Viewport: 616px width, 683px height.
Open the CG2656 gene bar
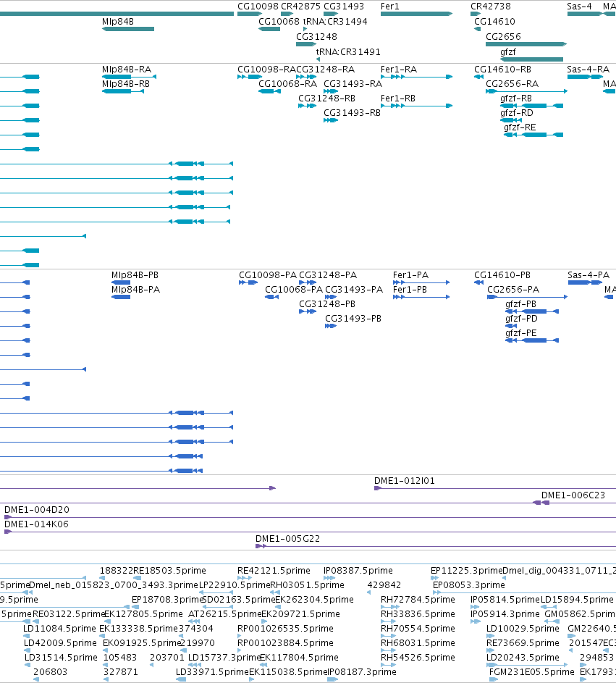(x=526, y=44)
